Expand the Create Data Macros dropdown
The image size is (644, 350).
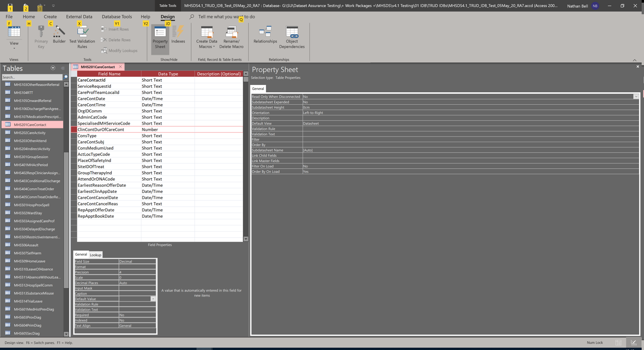(207, 38)
